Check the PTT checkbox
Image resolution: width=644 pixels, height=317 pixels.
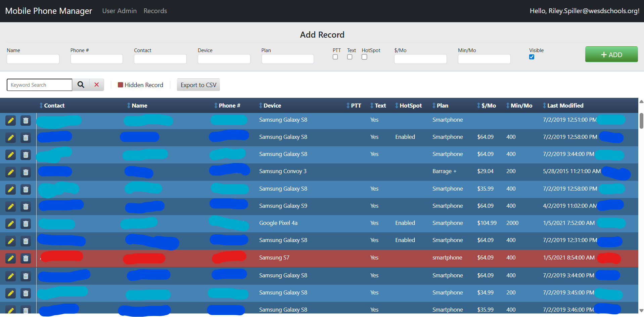(x=335, y=57)
